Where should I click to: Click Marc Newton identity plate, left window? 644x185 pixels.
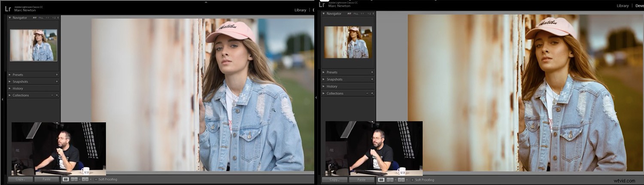[25, 10]
